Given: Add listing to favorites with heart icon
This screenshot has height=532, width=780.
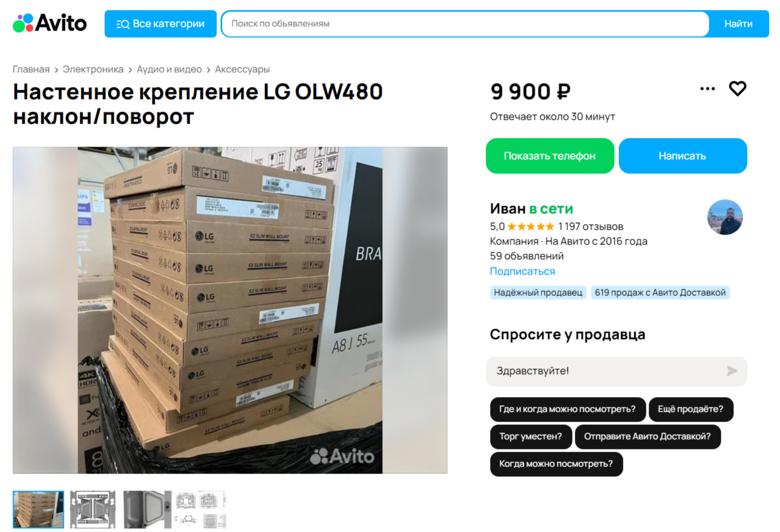Looking at the screenshot, I should (x=737, y=88).
